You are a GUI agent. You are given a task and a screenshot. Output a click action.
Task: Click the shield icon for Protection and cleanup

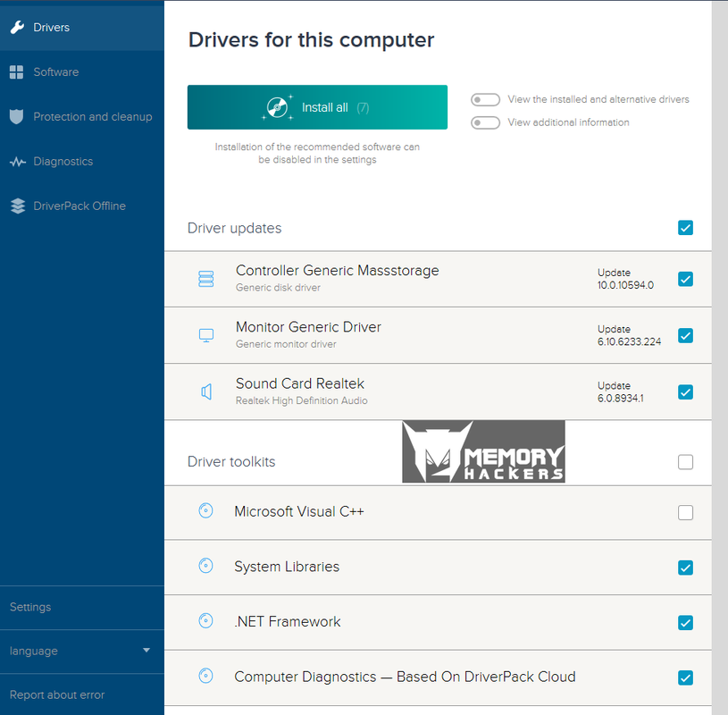pyautogui.click(x=16, y=116)
